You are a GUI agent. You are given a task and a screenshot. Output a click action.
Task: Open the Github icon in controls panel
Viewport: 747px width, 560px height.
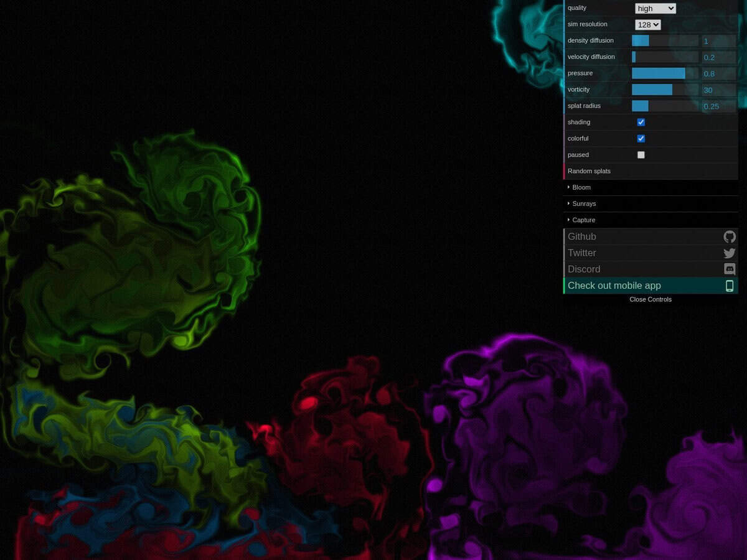coord(730,236)
